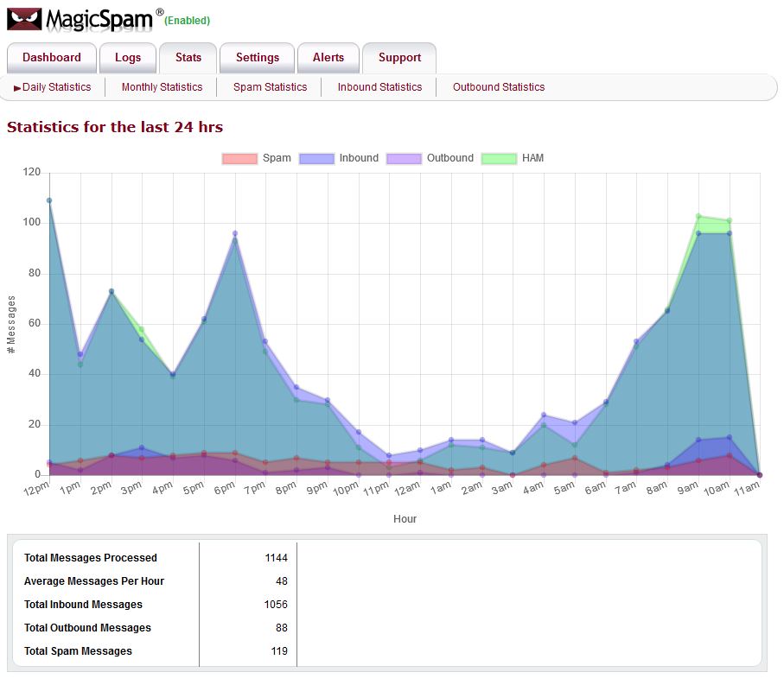Open the Inbound Statistics link
Viewport: 784px width, 685px height.
[379, 87]
